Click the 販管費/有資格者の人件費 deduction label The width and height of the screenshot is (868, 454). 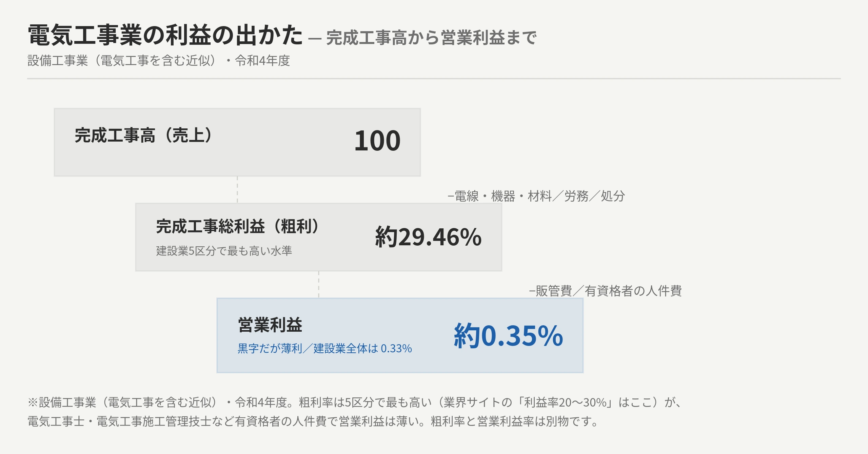(x=606, y=291)
